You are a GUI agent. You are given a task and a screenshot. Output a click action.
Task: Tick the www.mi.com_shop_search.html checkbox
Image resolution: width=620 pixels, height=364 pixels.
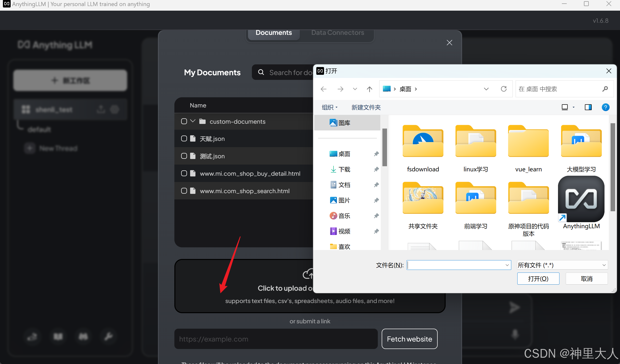coord(184,191)
